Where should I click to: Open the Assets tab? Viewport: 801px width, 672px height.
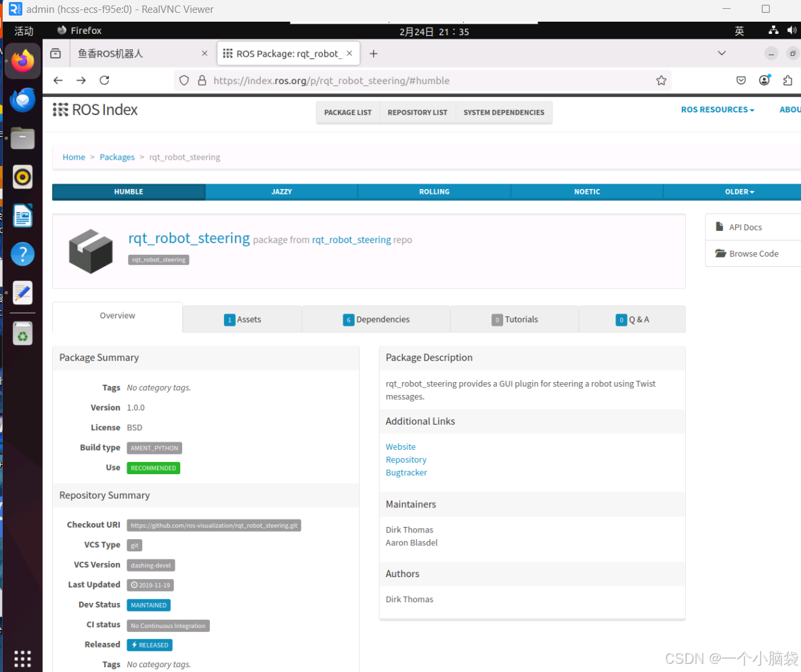click(x=242, y=319)
